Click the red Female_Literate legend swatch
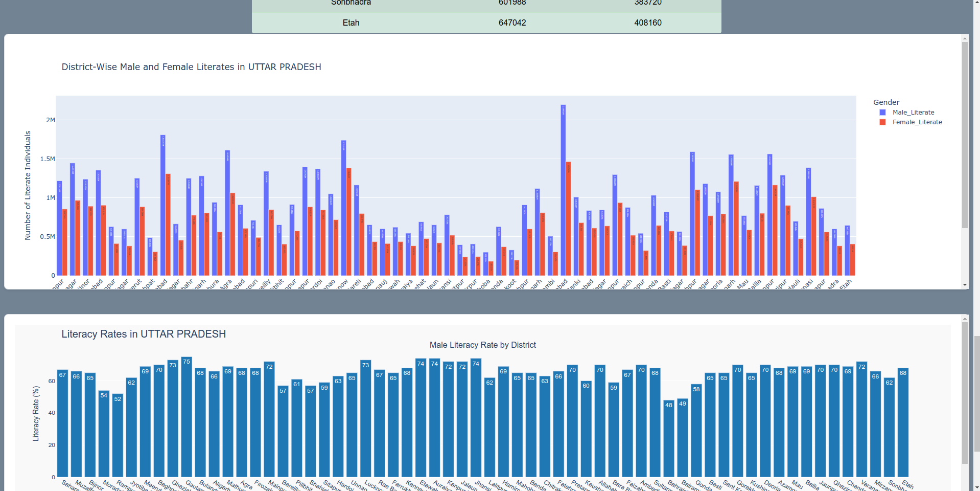Screen dimensions: 980x491 click(x=882, y=122)
